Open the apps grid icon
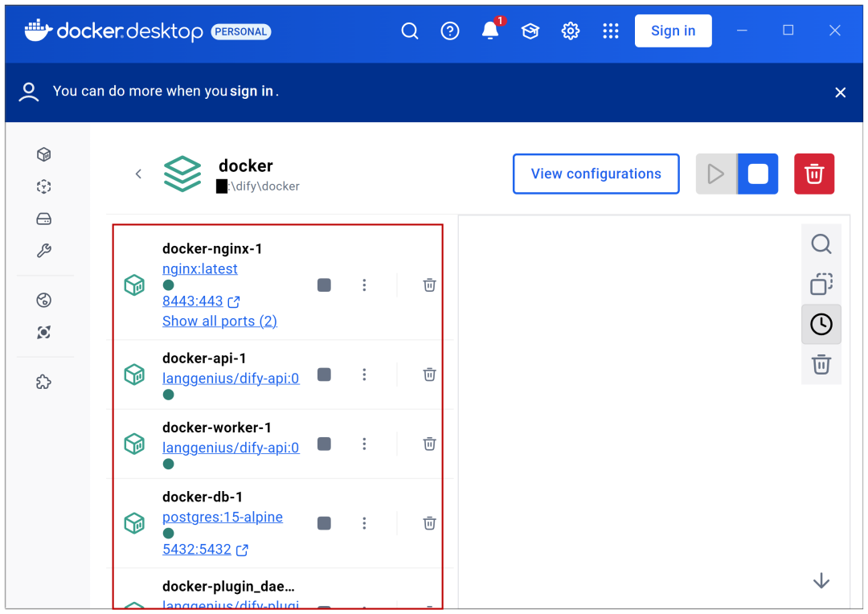Viewport: 868px width, 614px height. point(611,31)
